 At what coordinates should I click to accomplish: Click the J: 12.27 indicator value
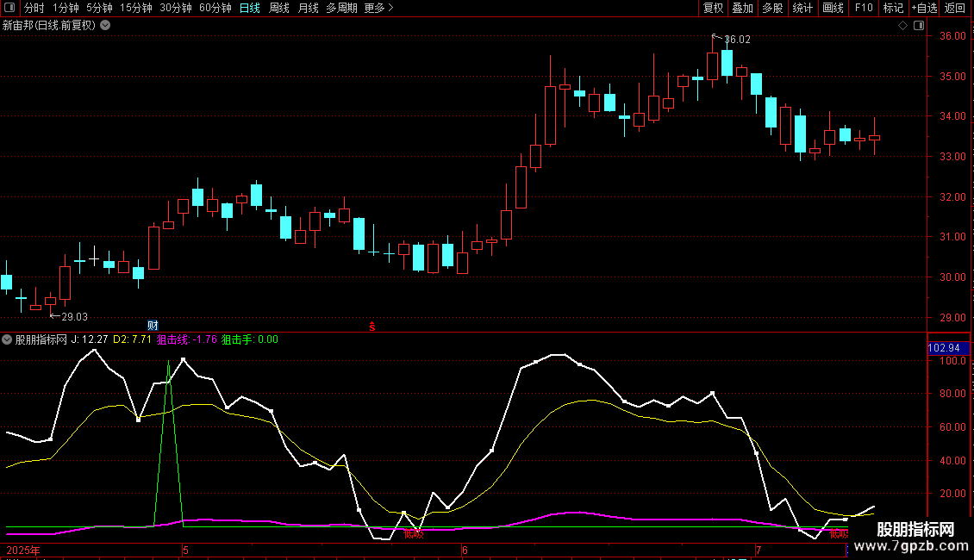[90, 339]
